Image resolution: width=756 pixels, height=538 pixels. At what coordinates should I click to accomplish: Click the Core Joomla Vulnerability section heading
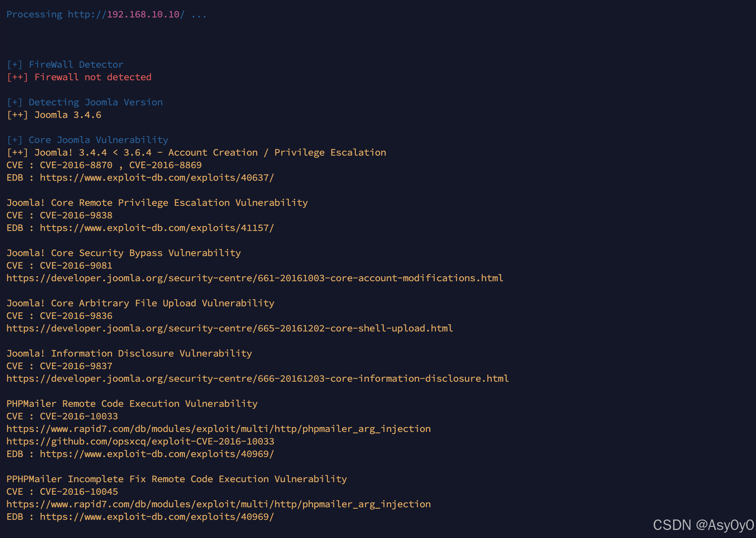click(x=87, y=140)
